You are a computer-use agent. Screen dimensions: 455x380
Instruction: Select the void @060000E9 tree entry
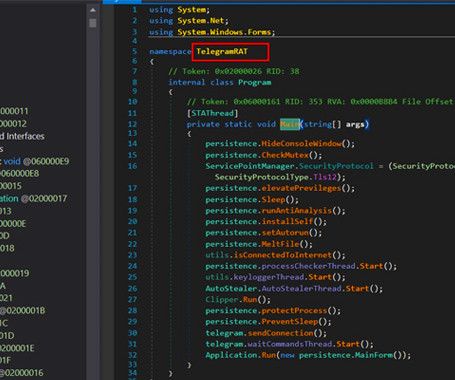[x=34, y=162]
